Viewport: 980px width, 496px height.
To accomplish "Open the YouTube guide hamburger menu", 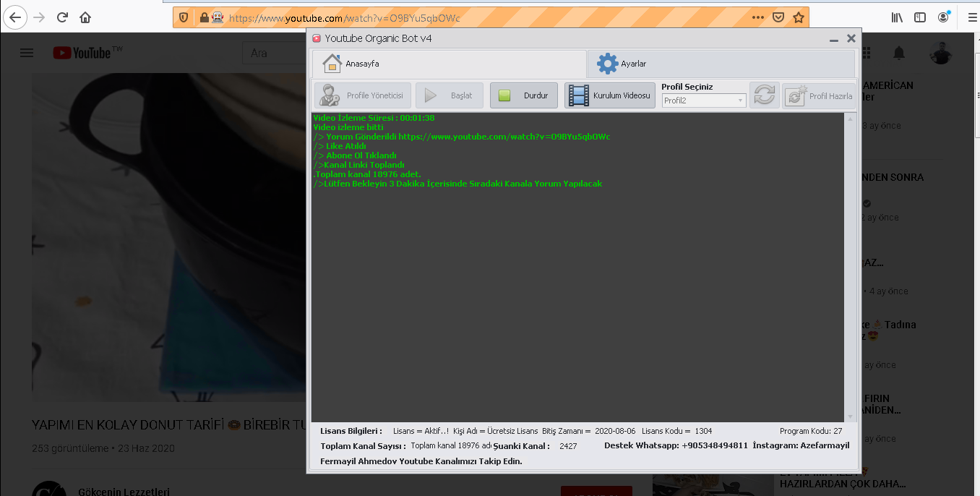I will (27, 53).
